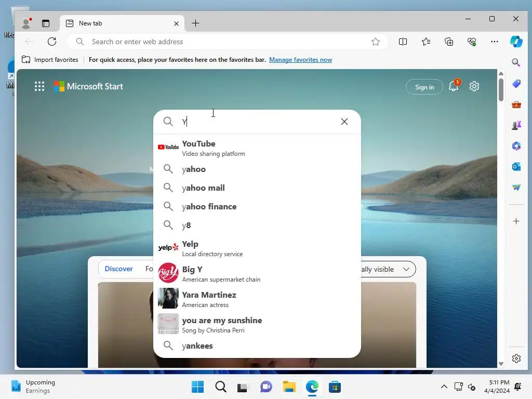532x399 pixels.
Task: Open sidebar Drop paper plane icon
Action: tap(516, 187)
